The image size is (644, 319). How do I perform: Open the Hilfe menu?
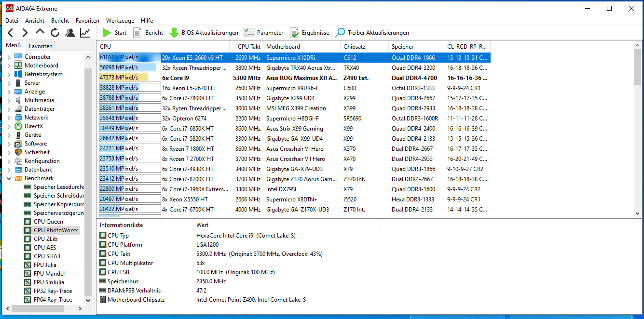click(x=147, y=21)
